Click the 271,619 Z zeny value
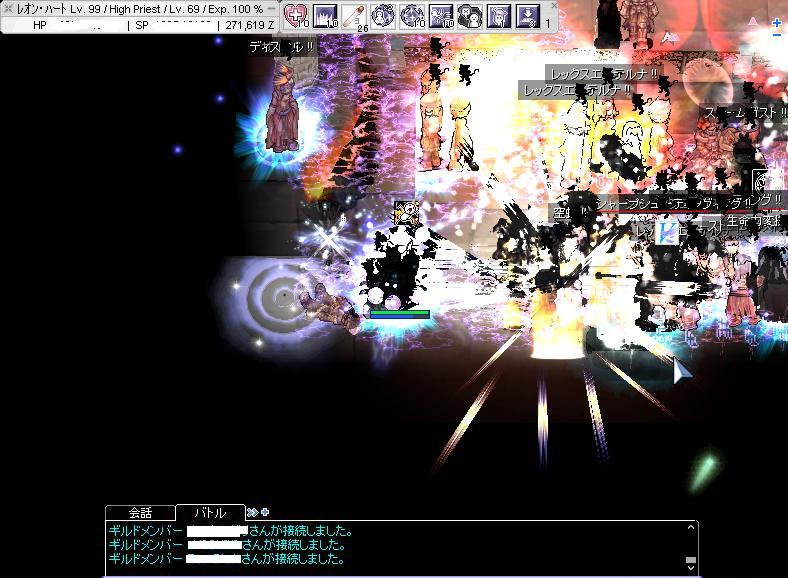The height and width of the screenshot is (578, 788). [x=250, y=25]
